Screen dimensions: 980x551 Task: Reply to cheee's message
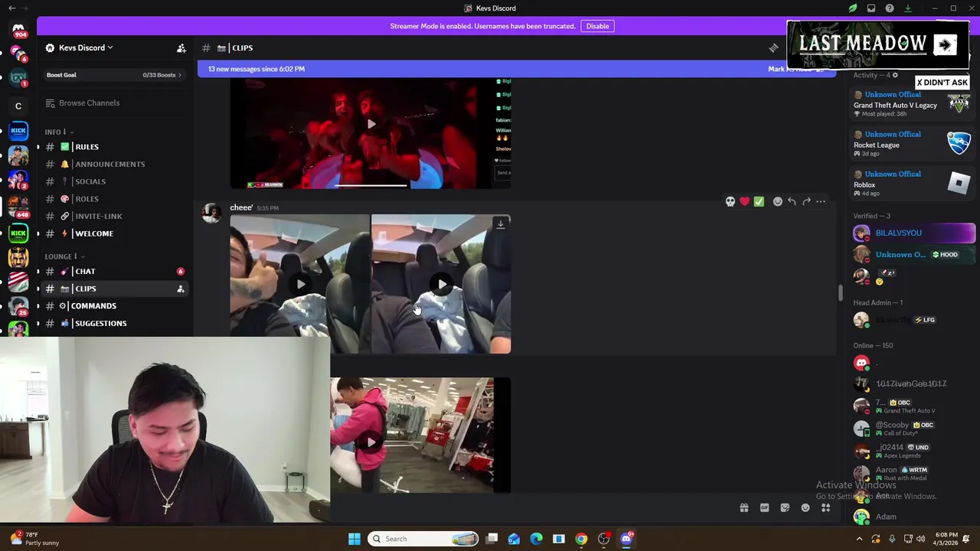click(792, 201)
